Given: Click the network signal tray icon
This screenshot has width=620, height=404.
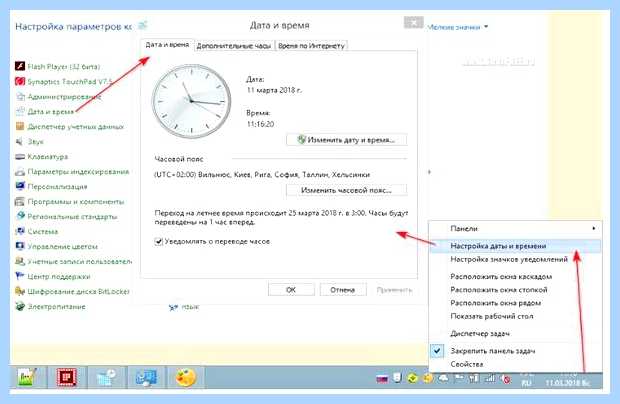Looking at the screenshot, I should [x=490, y=378].
